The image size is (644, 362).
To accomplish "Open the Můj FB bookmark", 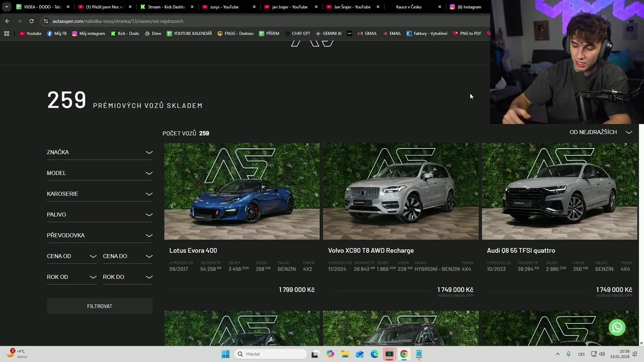I will pos(57,34).
